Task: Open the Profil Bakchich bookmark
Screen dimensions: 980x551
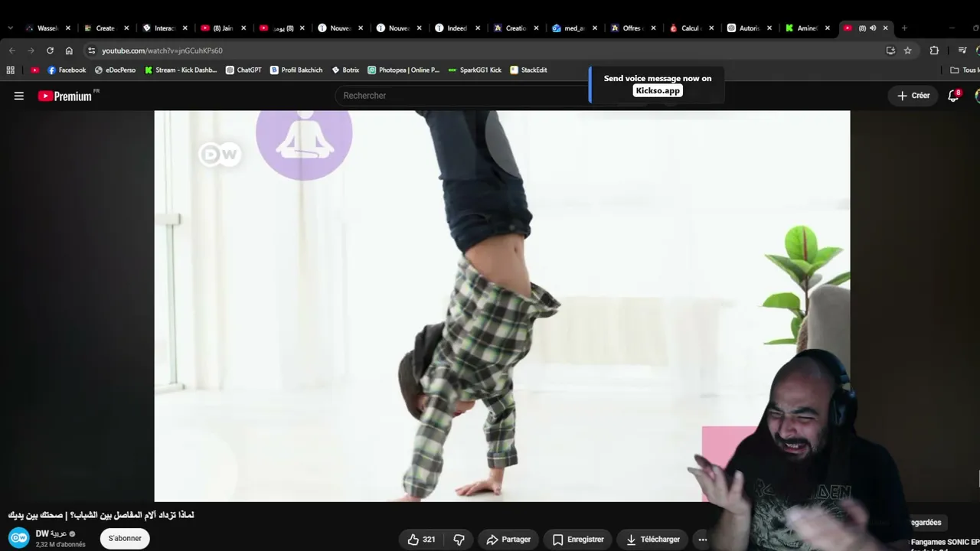Action: [x=296, y=70]
